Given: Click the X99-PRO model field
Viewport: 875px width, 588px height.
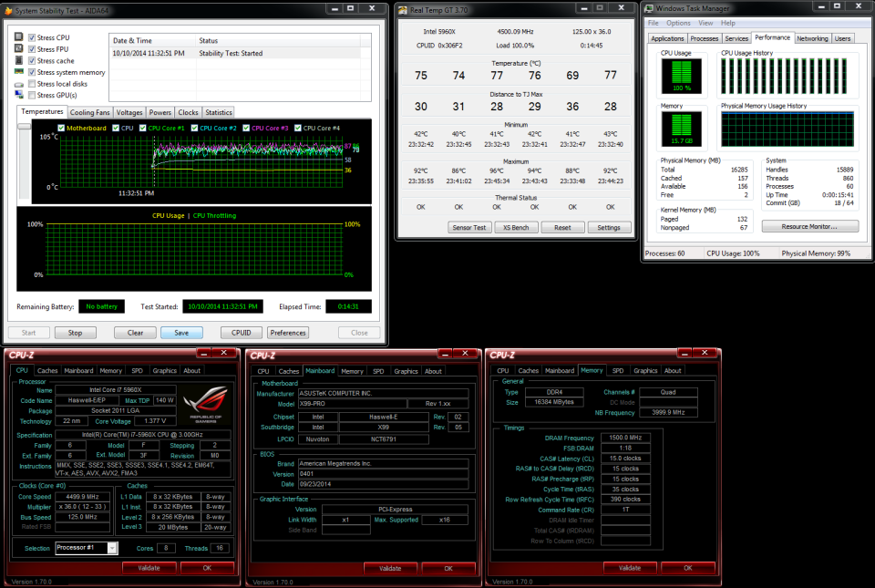Looking at the screenshot, I should (352, 403).
